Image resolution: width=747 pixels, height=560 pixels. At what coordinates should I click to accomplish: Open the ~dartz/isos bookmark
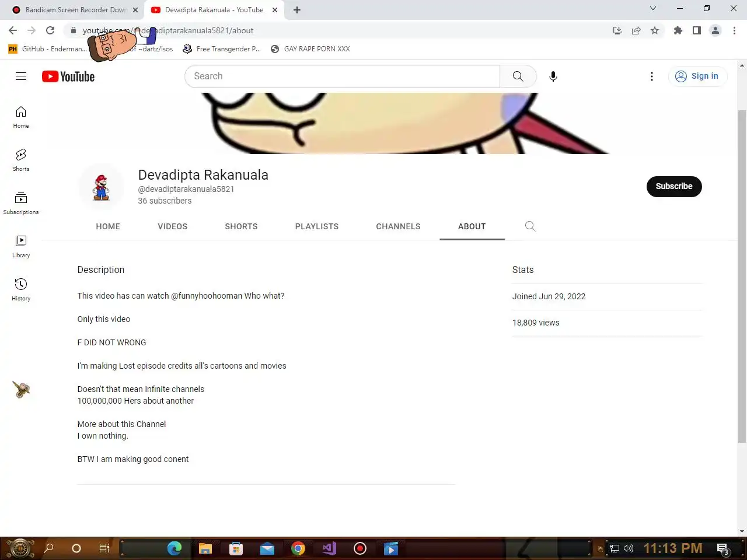pyautogui.click(x=151, y=49)
